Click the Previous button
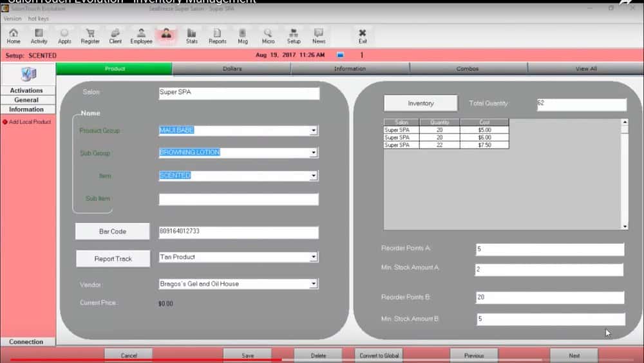This screenshot has height=363, width=644. click(474, 356)
